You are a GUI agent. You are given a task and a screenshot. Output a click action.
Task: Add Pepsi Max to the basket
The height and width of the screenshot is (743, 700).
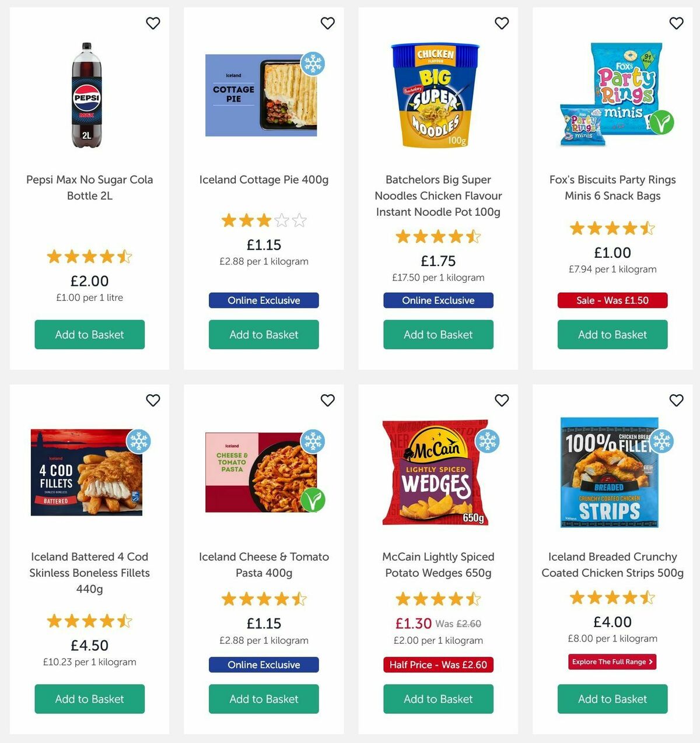coord(89,335)
